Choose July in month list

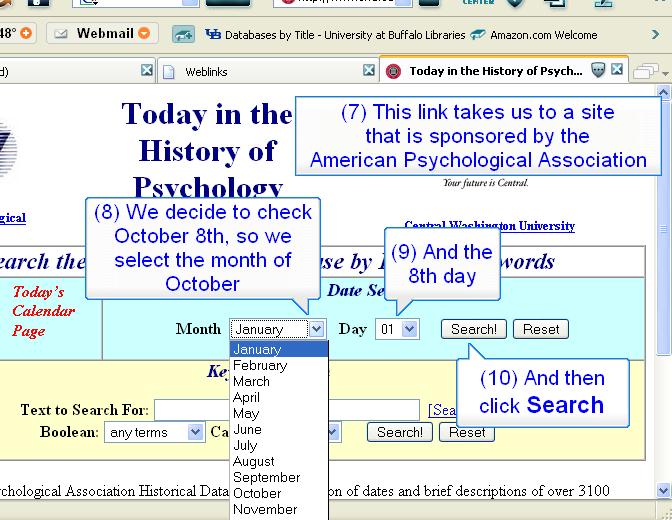click(279, 445)
